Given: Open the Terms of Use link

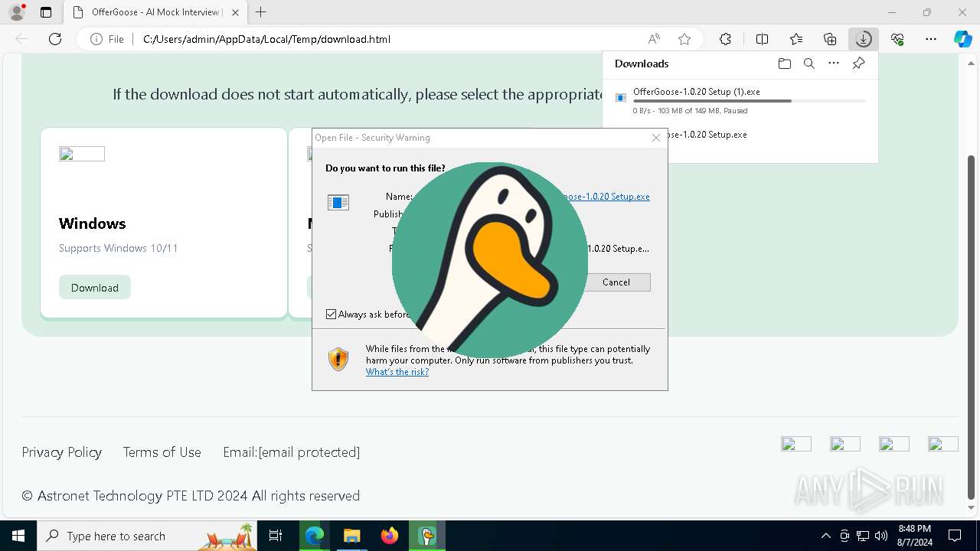Looking at the screenshot, I should [x=162, y=452].
